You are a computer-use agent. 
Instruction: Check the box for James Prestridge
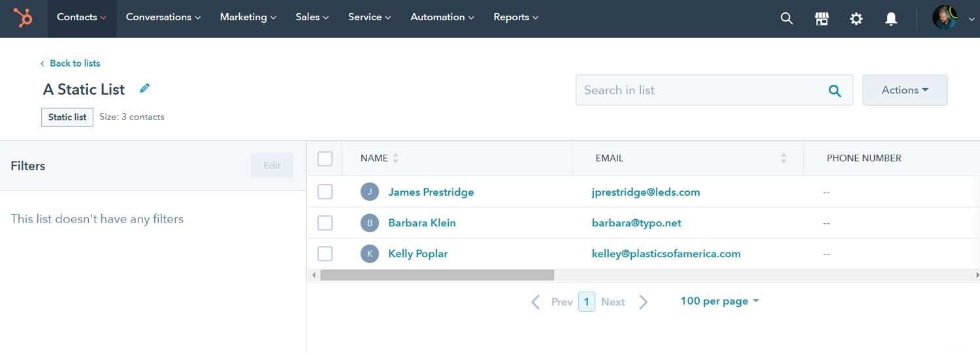[325, 192]
